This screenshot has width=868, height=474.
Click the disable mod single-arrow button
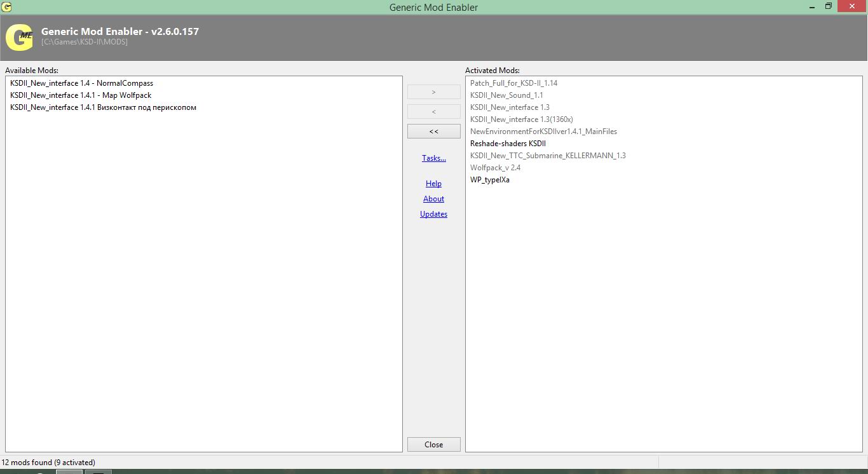click(434, 112)
